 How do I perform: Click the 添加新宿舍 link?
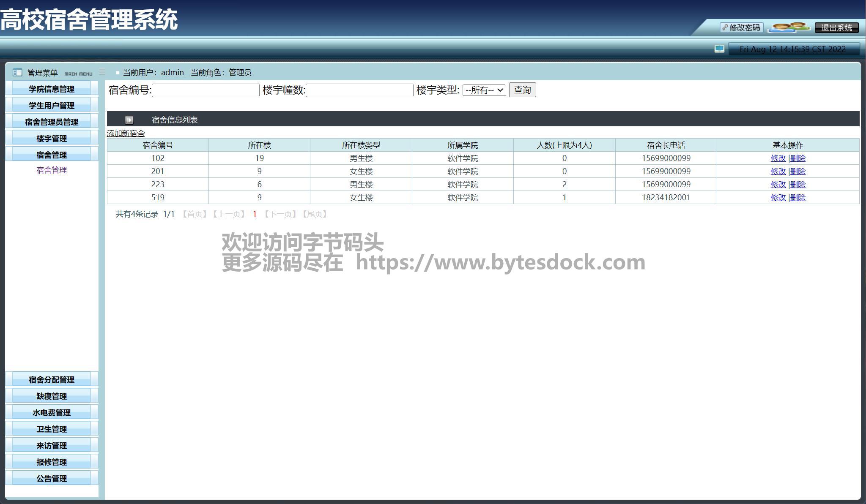(x=126, y=133)
